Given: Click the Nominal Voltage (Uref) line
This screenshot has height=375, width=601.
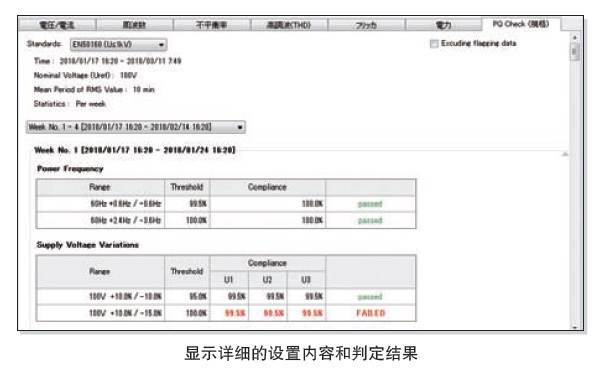Looking at the screenshot, I should pos(85,75).
